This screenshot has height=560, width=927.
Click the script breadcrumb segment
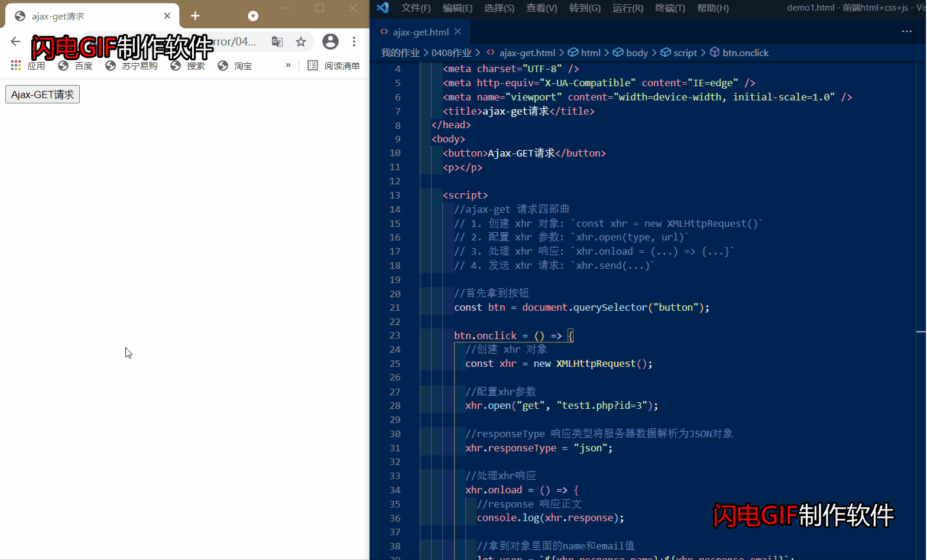pyautogui.click(x=679, y=53)
